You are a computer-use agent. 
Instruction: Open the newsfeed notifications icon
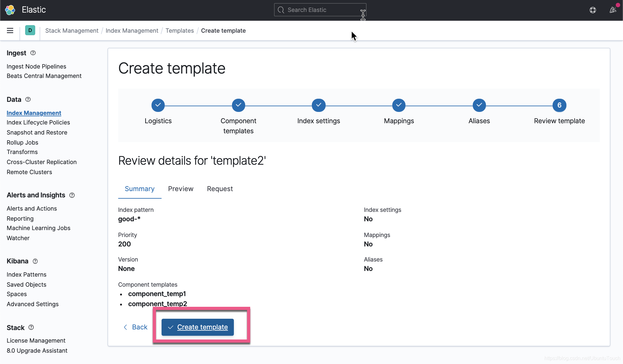(613, 10)
